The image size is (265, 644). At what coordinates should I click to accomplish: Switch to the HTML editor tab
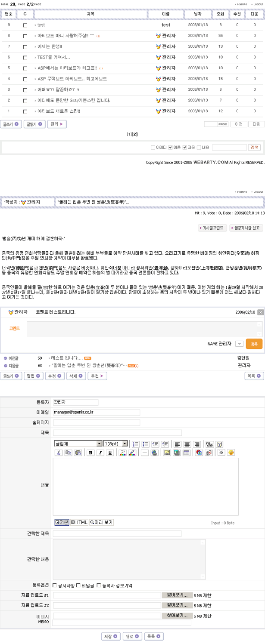[79, 522]
